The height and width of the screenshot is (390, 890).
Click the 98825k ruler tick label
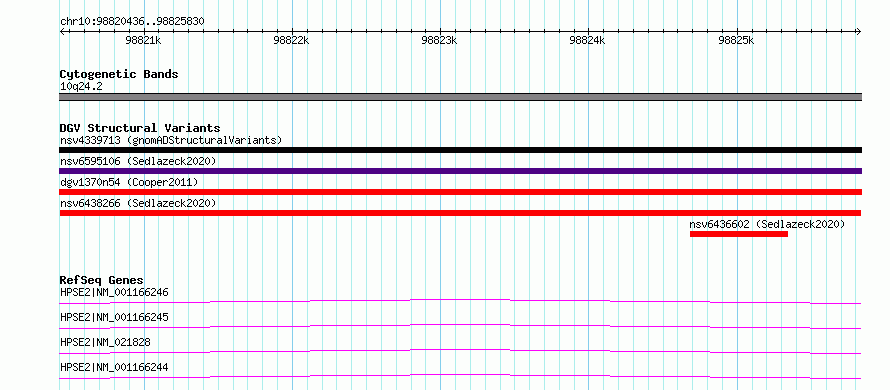click(736, 40)
